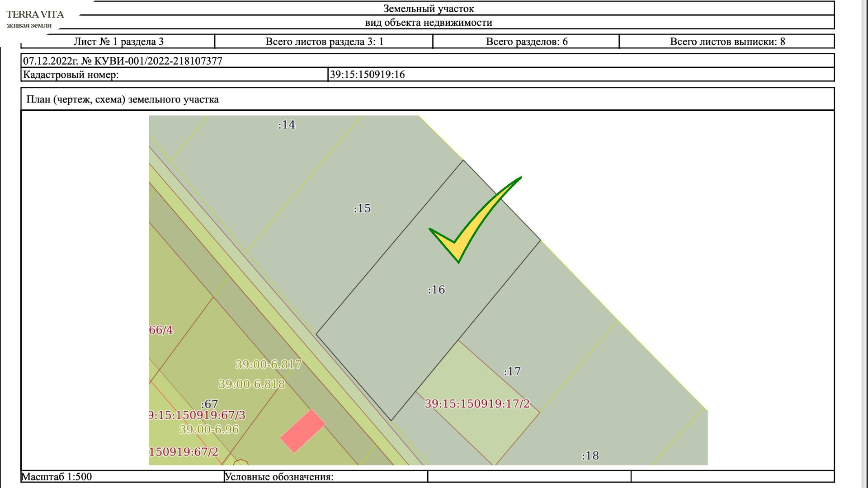Click the 'Масштаб 1:500' text
Image resolution: width=868 pixels, height=488 pixels.
coord(57,477)
